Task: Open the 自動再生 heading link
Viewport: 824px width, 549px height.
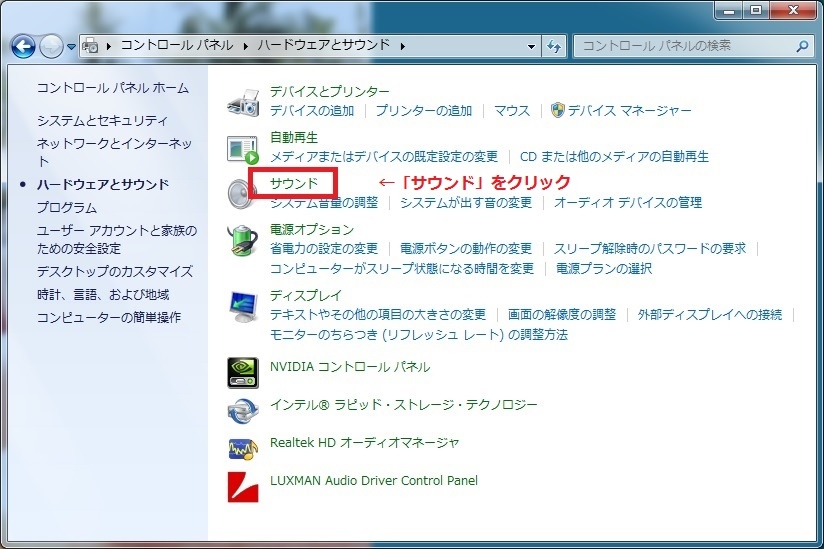Action: pos(294,138)
